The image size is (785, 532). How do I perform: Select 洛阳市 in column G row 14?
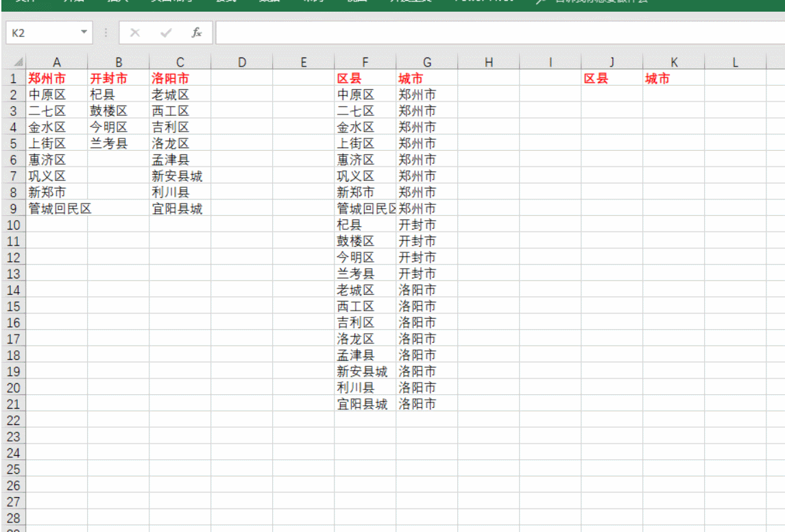pos(427,290)
